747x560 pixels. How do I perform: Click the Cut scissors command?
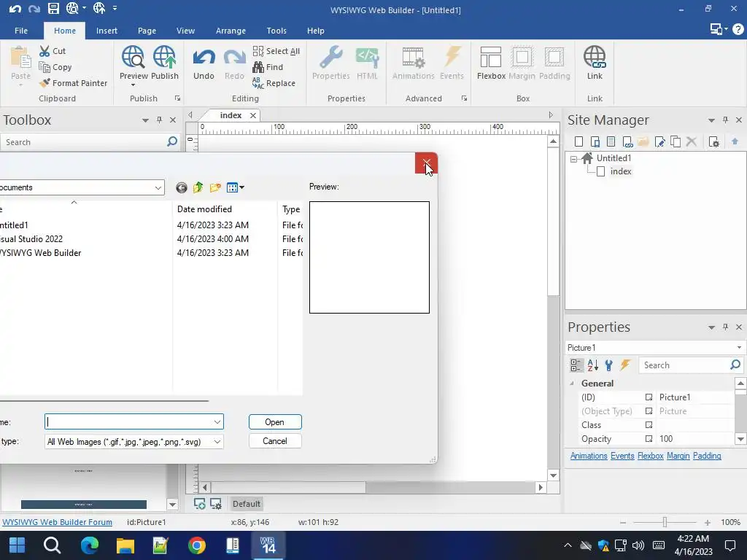tap(53, 51)
